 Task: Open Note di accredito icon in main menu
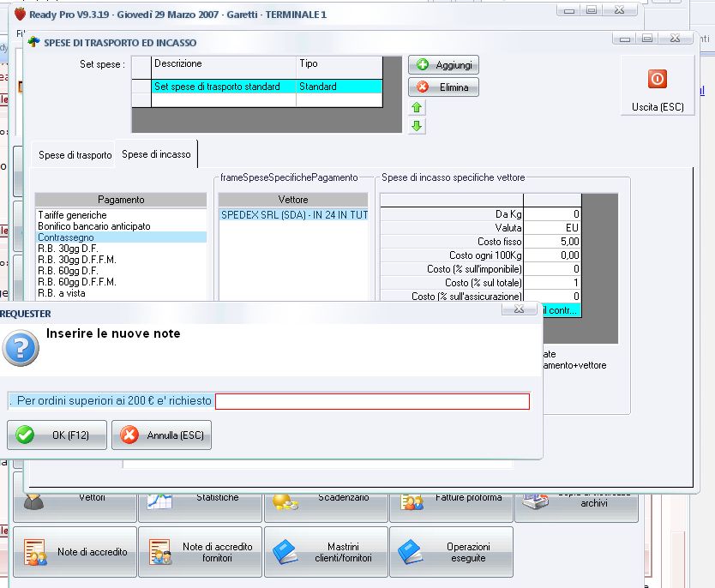(35, 553)
